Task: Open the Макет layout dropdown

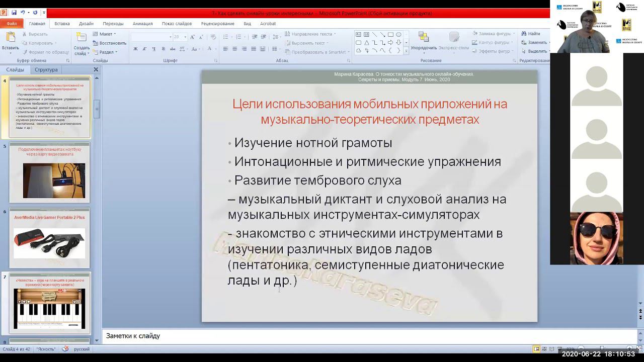Action: coord(105,34)
